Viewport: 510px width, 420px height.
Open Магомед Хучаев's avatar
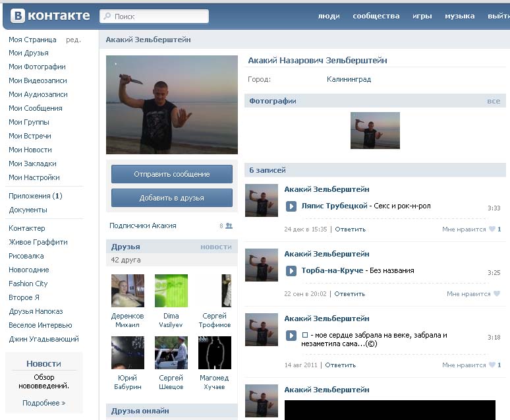(x=215, y=353)
